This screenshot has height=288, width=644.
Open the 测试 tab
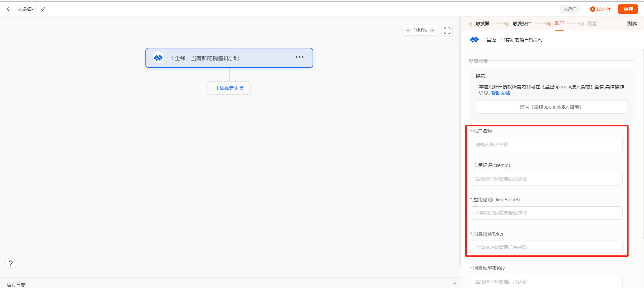pos(632,24)
